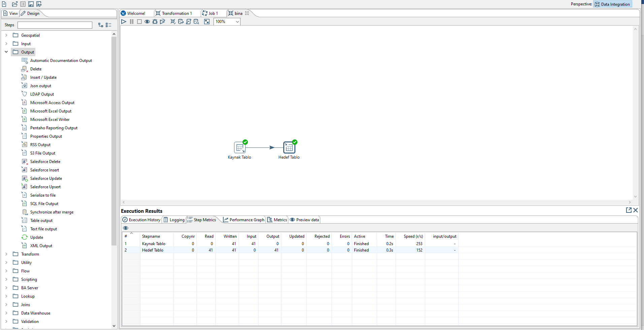Collapse all step categories in tree

108,25
